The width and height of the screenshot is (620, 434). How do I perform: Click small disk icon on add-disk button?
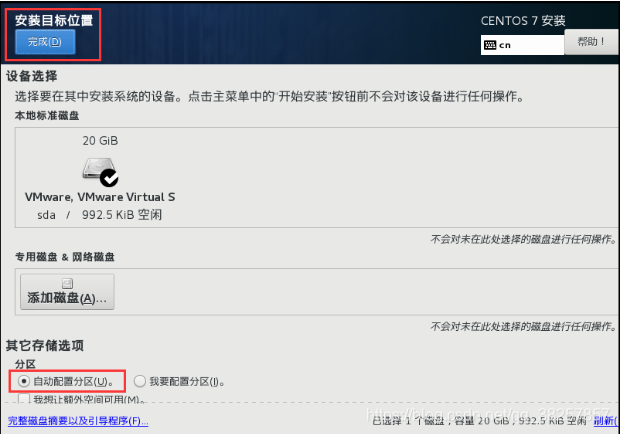[67, 283]
